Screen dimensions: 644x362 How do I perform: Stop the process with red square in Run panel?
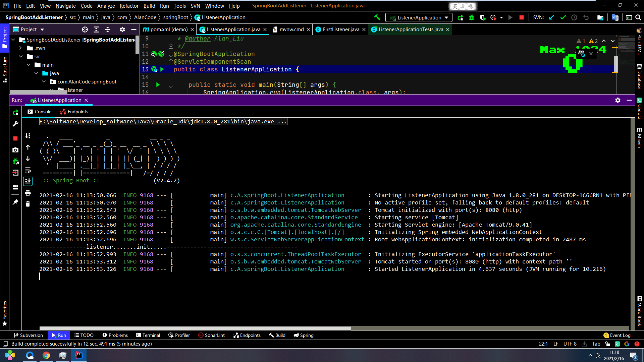[15, 138]
